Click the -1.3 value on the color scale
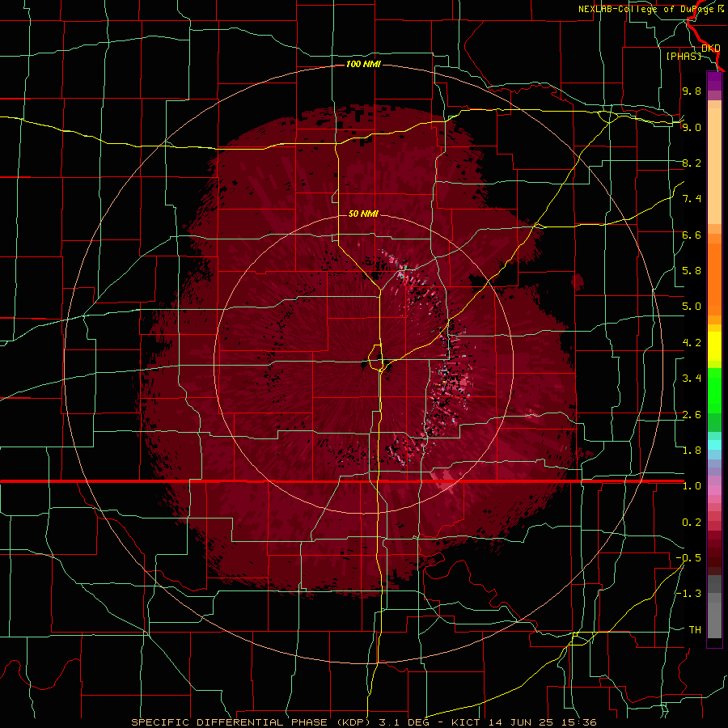Screen dimensions: 728x728 [x=688, y=594]
